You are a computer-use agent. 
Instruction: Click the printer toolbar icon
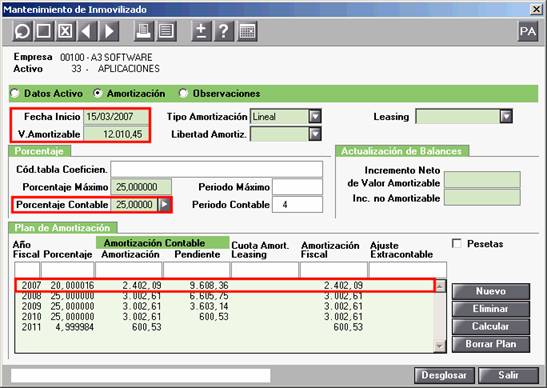click(x=144, y=31)
